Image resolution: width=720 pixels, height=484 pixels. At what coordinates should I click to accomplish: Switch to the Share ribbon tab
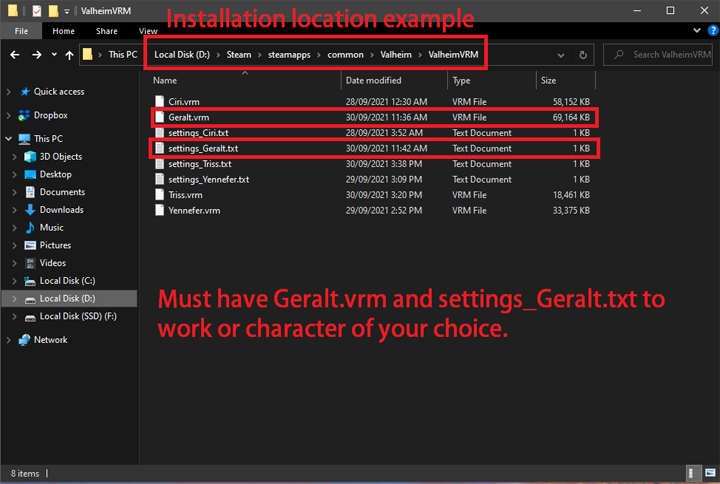coord(107,31)
